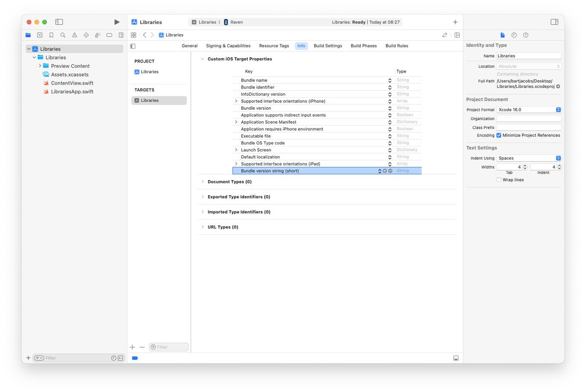Choose the Raven run destination

pos(233,22)
